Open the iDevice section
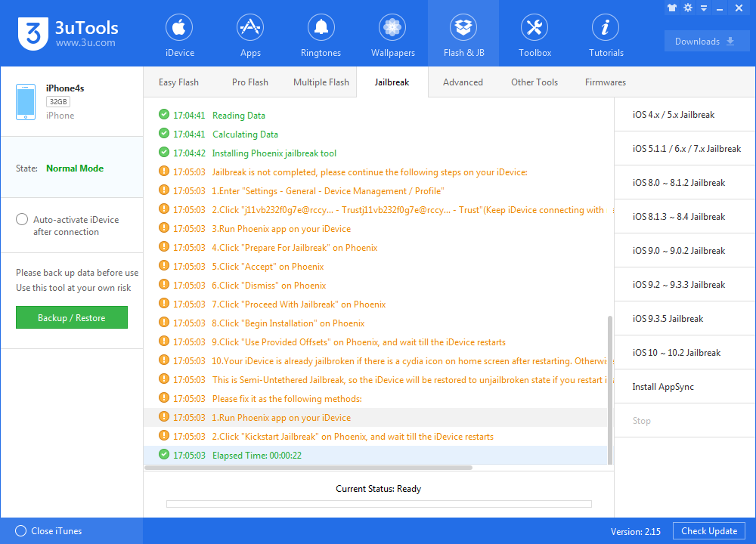Viewport: 756px width, 544px height. point(179,34)
